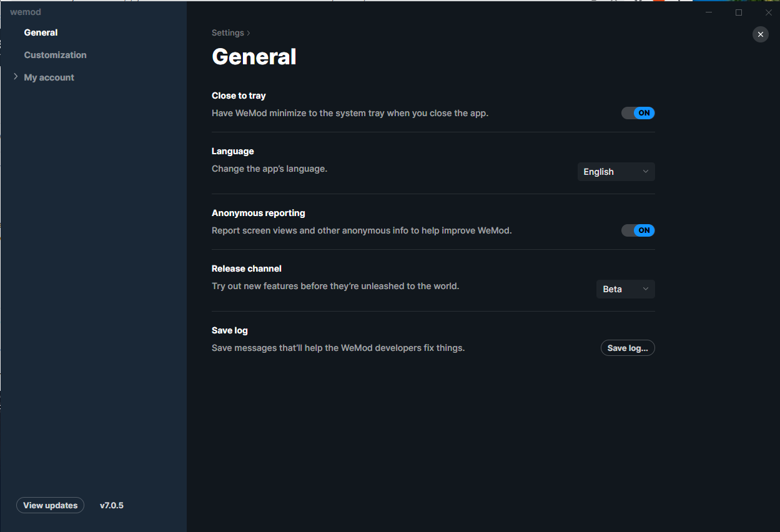This screenshot has height=532, width=780.
Task: Select General in the sidebar
Action: click(x=41, y=32)
